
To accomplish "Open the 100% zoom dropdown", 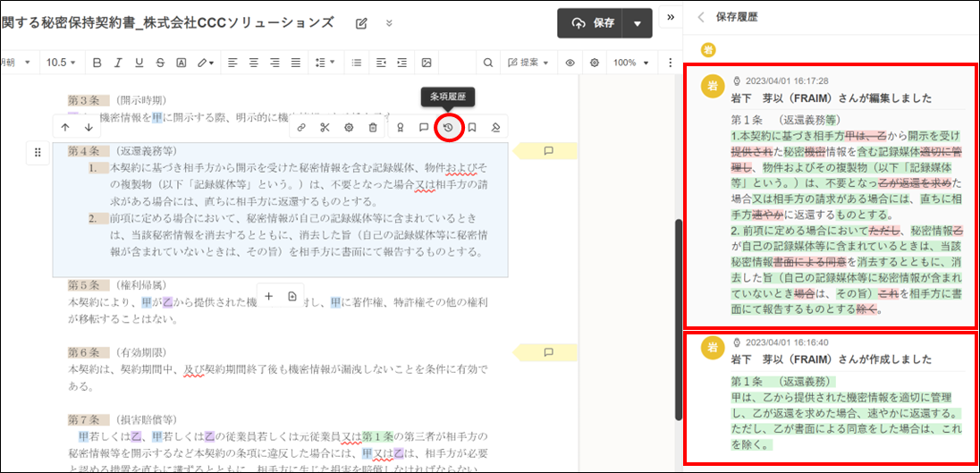I will (630, 63).
